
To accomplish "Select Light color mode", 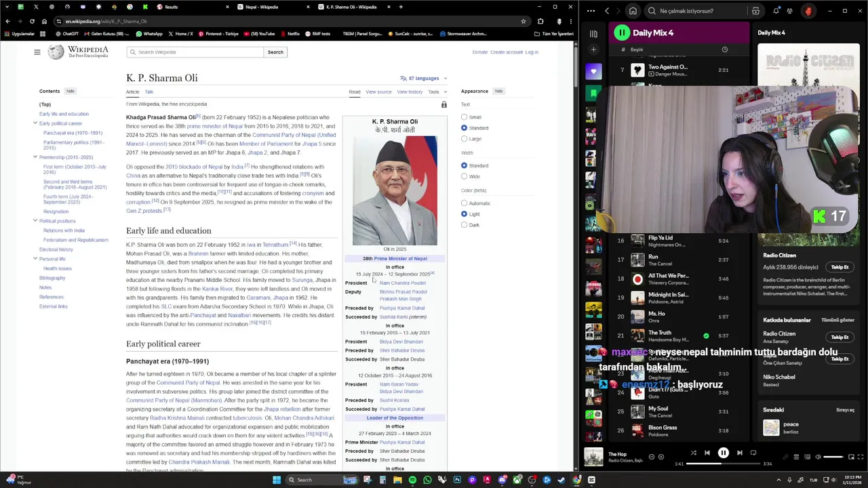I will [465, 214].
